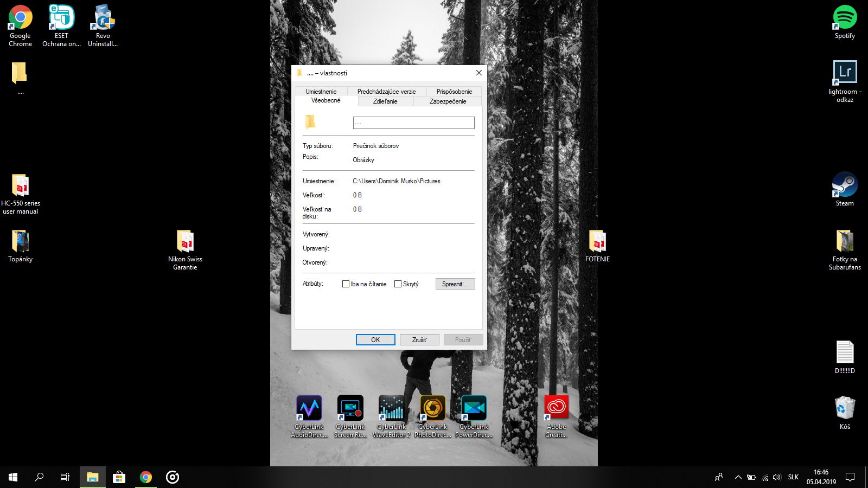Click the folder name text field

click(x=413, y=123)
